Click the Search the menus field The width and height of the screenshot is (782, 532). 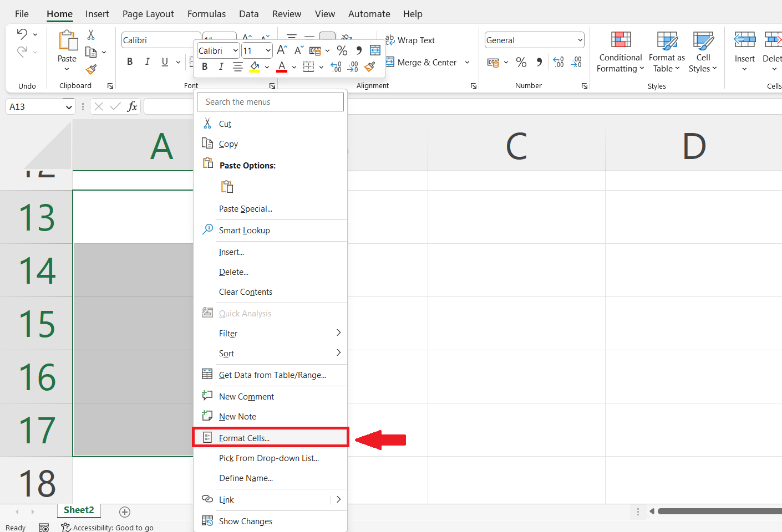pyautogui.click(x=270, y=101)
